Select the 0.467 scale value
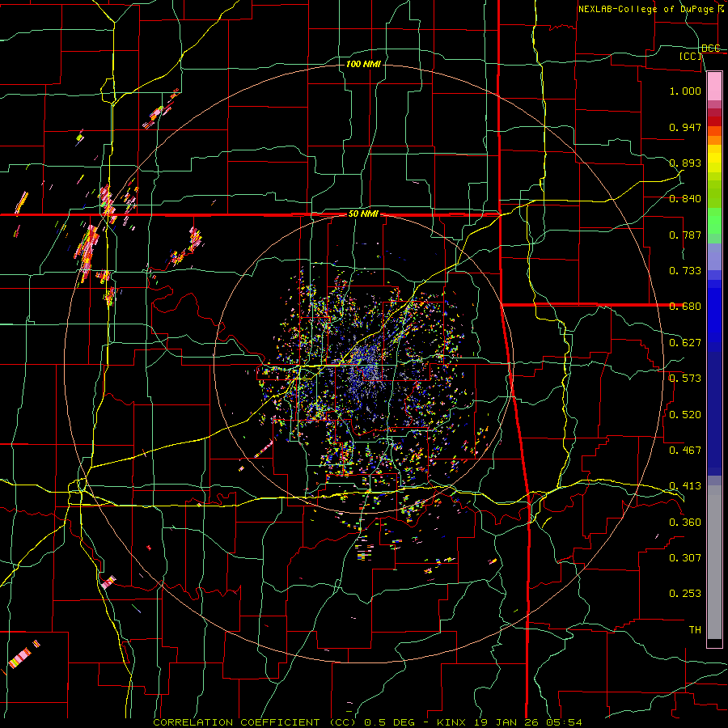The height and width of the screenshot is (728, 728). (685, 450)
